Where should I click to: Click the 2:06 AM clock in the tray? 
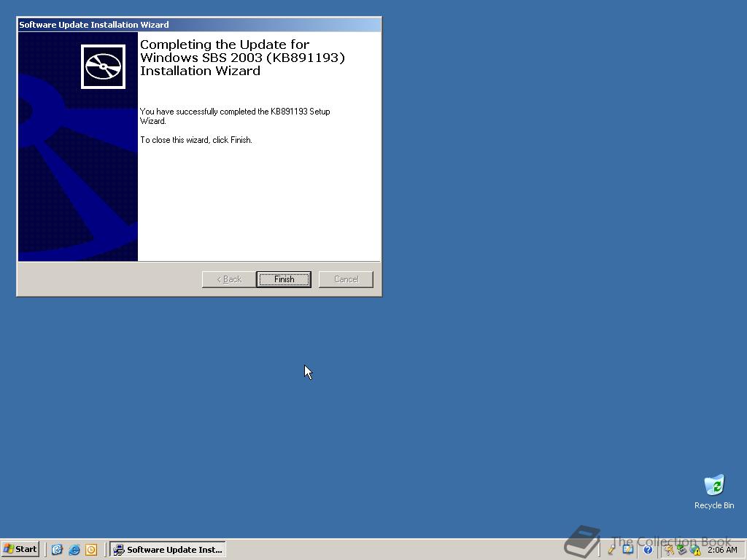722,550
